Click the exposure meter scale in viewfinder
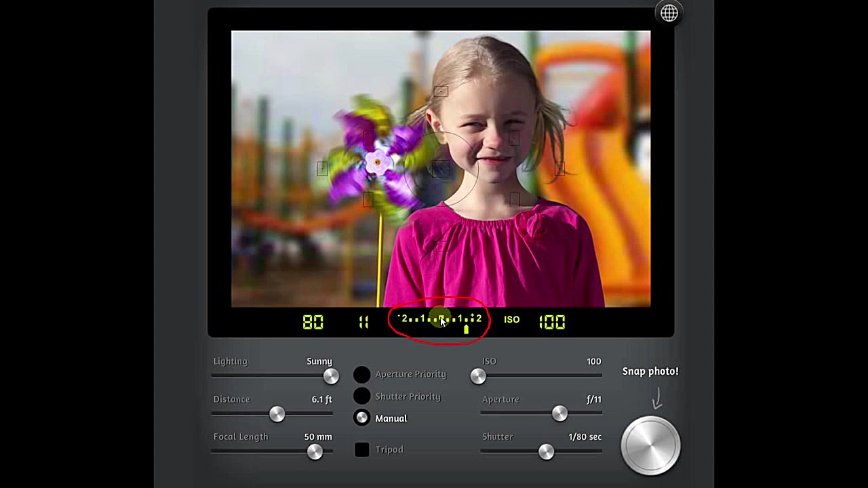This screenshot has height=488, width=868. (x=439, y=320)
